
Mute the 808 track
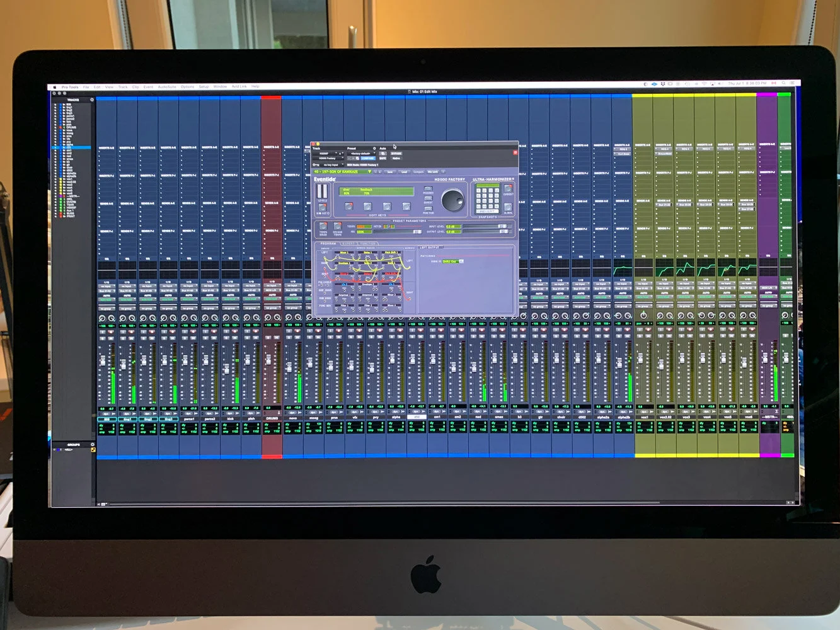click(111, 338)
